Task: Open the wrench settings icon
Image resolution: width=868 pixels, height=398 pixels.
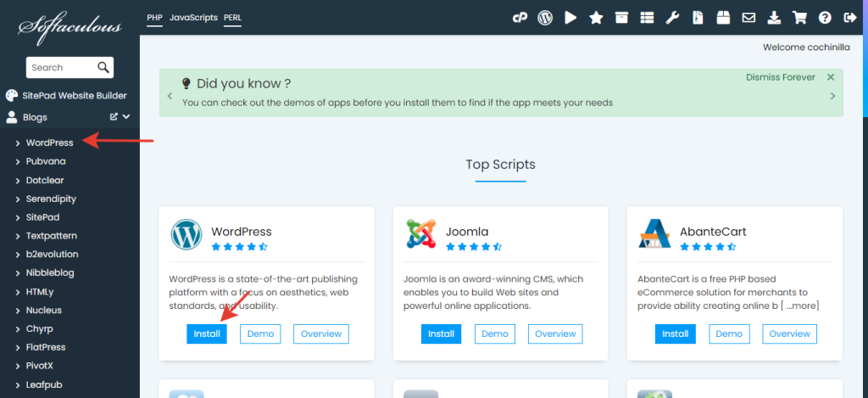Action: point(672,18)
